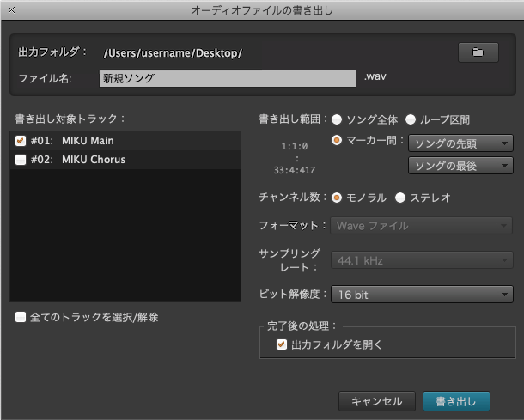Pick モノラル channel option
Screen dimensions: 524x420
[338, 198]
